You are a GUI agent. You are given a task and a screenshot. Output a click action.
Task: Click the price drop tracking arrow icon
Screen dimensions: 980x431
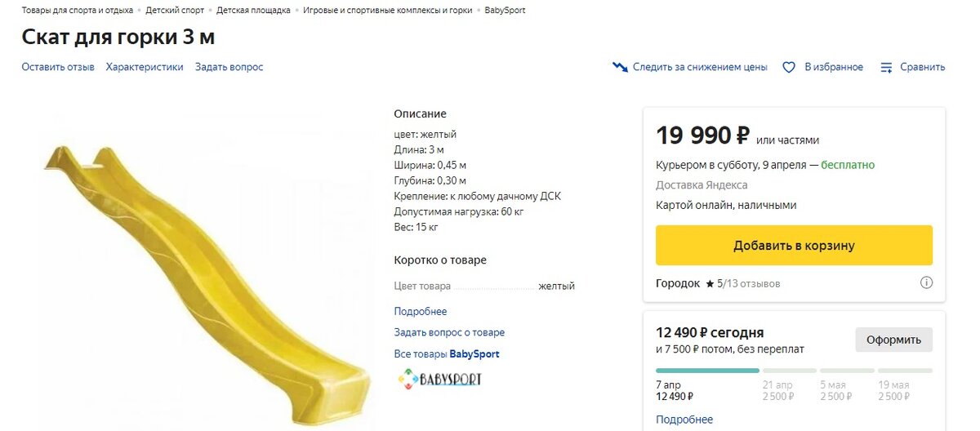coord(620,67)
